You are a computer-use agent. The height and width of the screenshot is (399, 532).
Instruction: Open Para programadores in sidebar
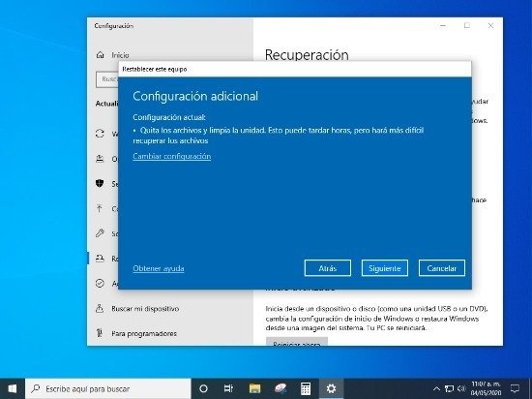click(144, 333)
